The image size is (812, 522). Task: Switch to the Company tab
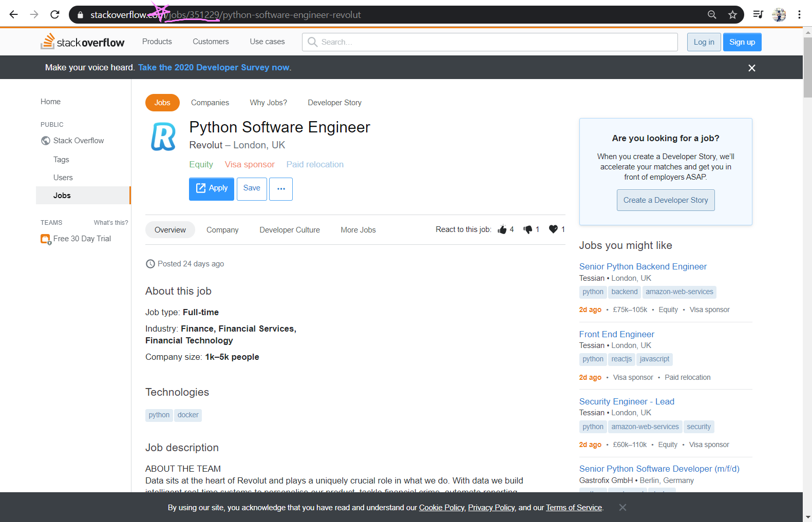pos(222,230)
